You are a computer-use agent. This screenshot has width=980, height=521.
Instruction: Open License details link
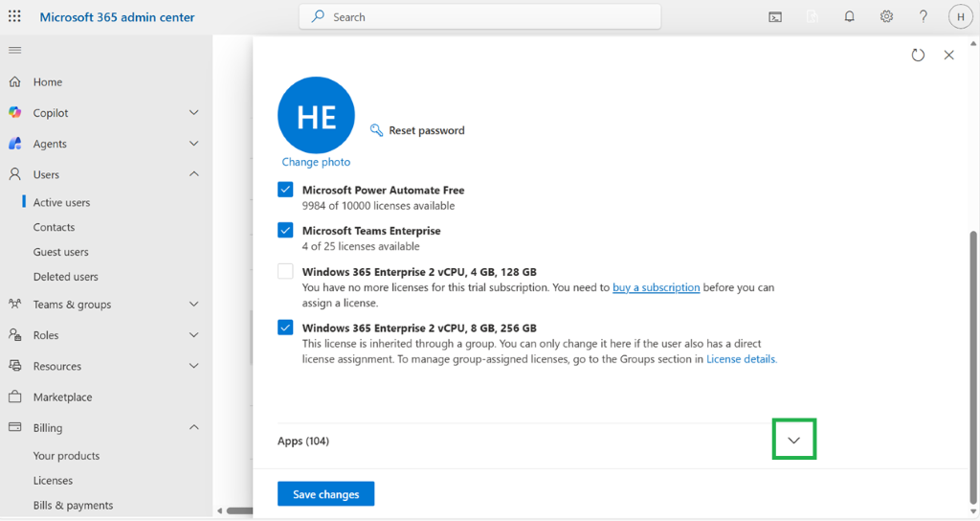742,359
